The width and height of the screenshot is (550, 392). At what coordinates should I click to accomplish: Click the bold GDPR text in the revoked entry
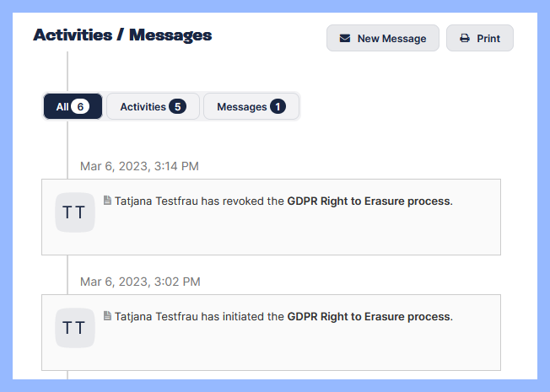click(369, 201)
